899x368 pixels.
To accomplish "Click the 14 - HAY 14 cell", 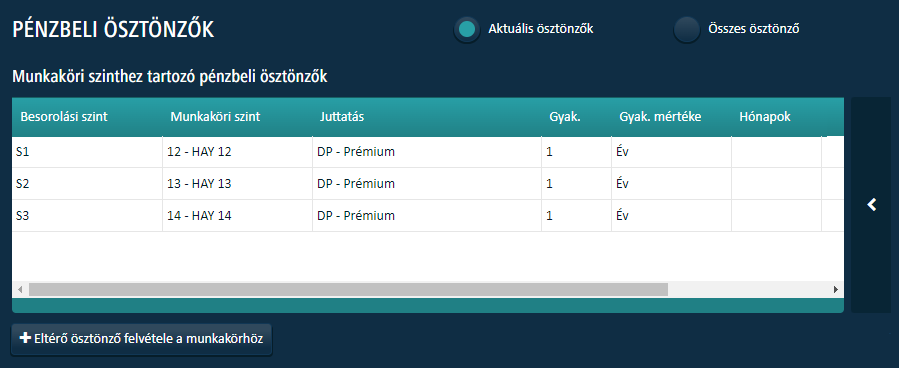I will [237, 216].
